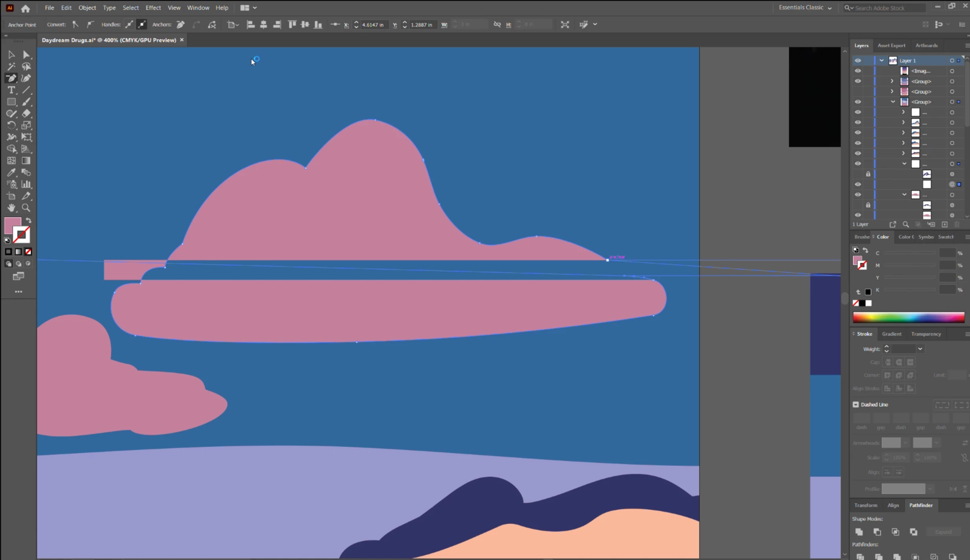Switch to the Artboards tab
Screen dimensions: 970x560
pos(926,46)
